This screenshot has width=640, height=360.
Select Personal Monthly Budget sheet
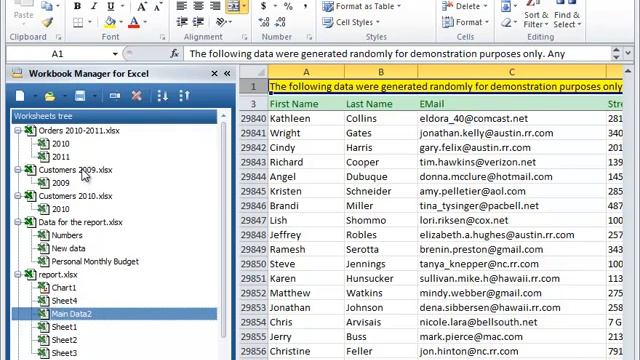pos(95,261)
